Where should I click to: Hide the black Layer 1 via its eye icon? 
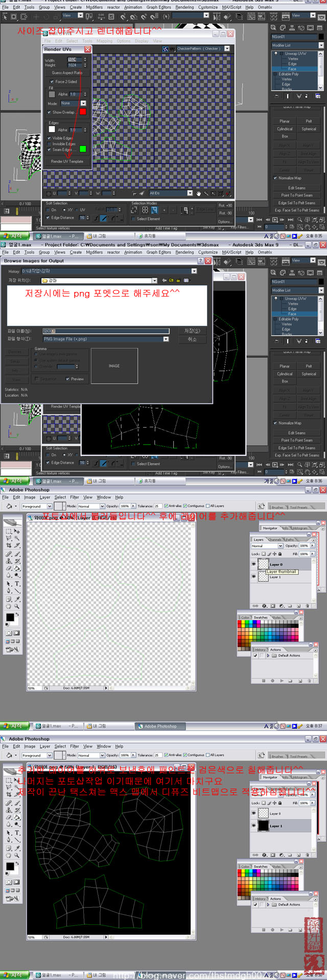pos(254,825)
